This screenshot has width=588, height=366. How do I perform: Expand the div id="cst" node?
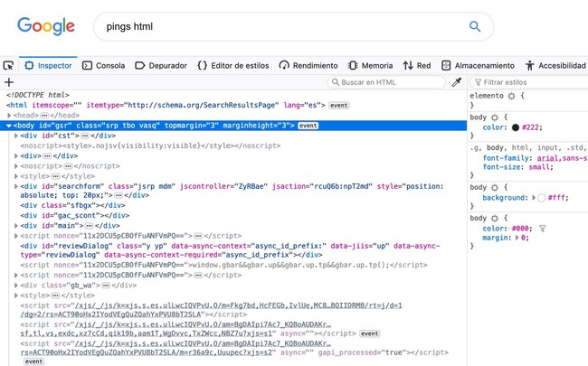coord(16,136)
